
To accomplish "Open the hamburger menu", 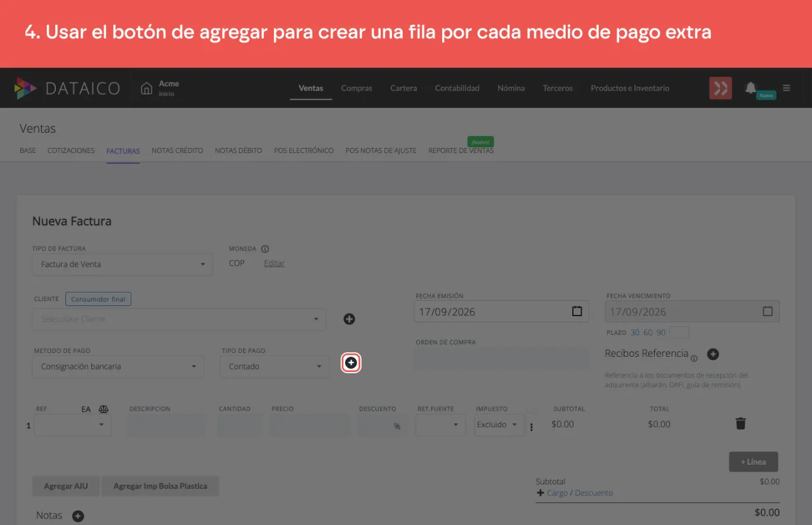I will tap(787, 88).
